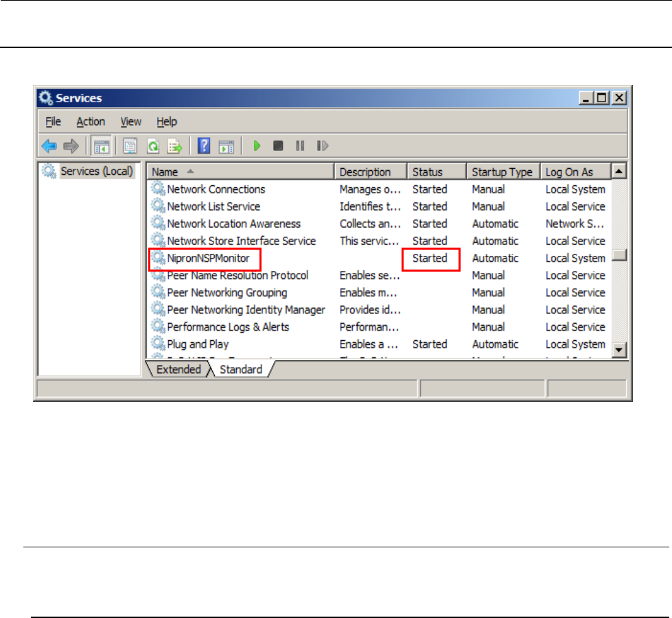Click 'Manages o…' description cell

(x=370, y=189)
